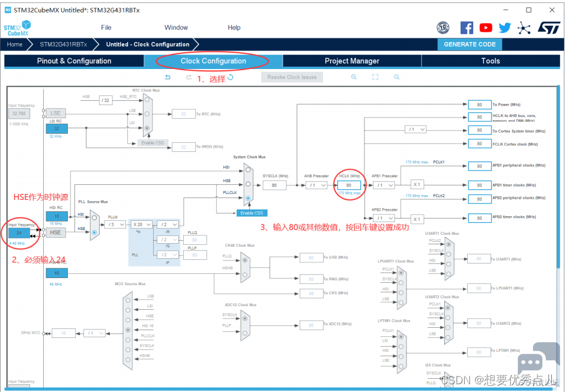Click the HSE oscillator block
The image size is (565, 392).
click(x=56, y=233)
